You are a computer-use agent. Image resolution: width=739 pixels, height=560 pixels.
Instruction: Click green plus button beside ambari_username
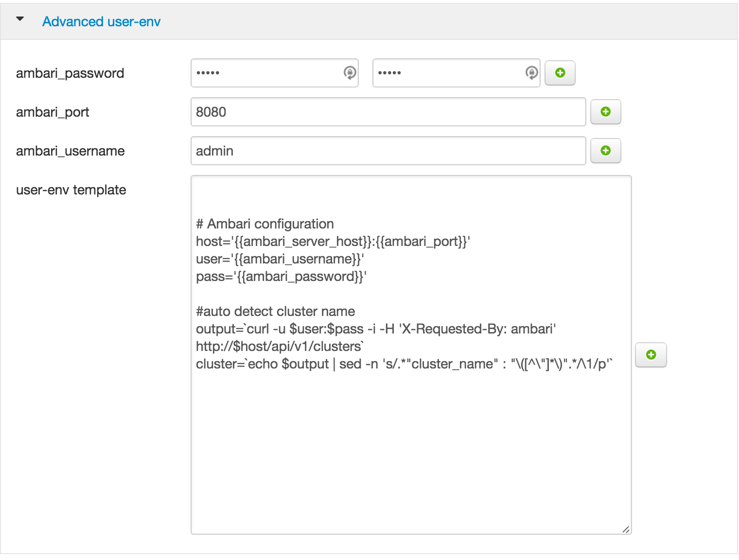(606, 151)
